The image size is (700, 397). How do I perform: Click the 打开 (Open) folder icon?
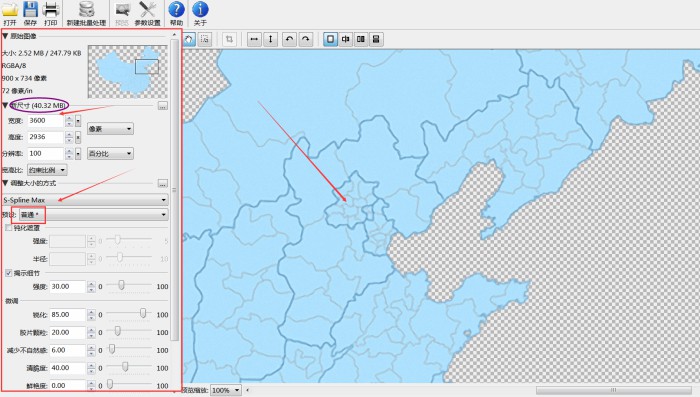(x=10, y=9)
